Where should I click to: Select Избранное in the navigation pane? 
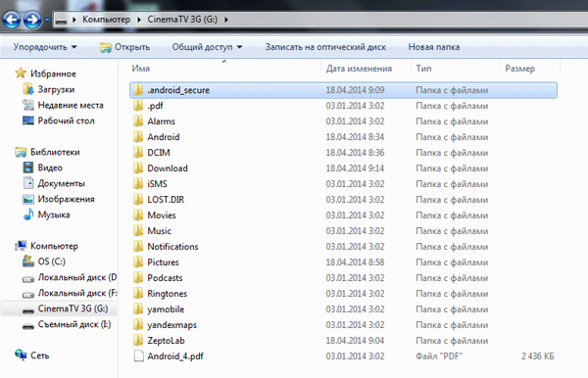(53, 73)
